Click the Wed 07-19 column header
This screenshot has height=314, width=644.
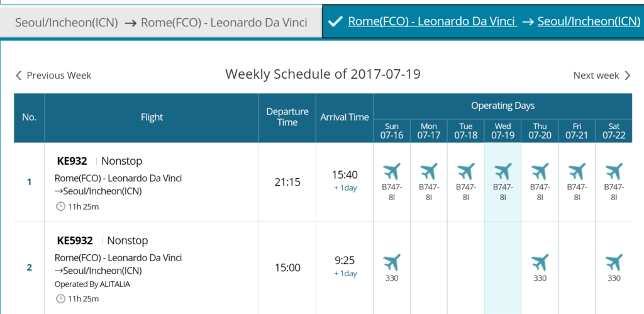(x=502, y=131)
